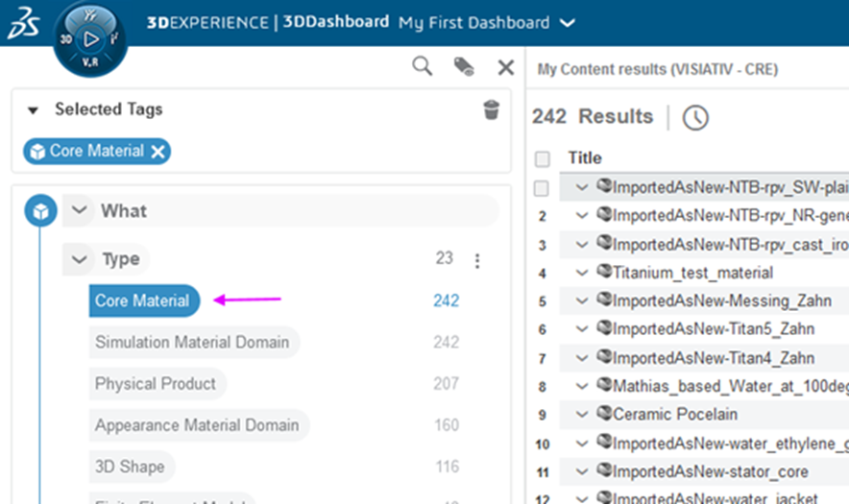The image size is (849, 504).
Task: Check the first result row checkbox
Action: click(x=543, y=188)
